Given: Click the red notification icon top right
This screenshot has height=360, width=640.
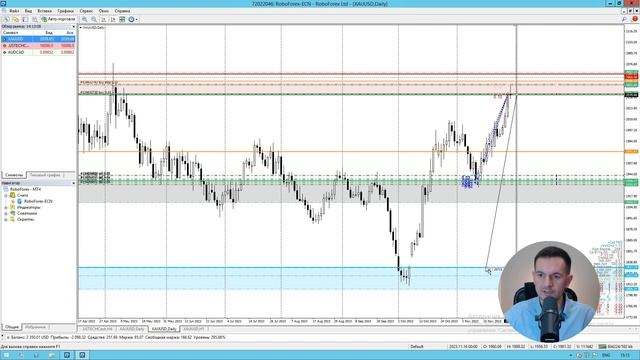Looking at the screenshot, I should click(635, 19).
